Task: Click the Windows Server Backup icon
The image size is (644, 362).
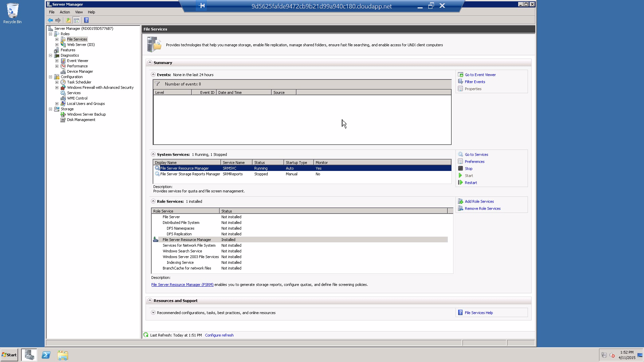Action: pyautogui.click(x=63, y=114)
